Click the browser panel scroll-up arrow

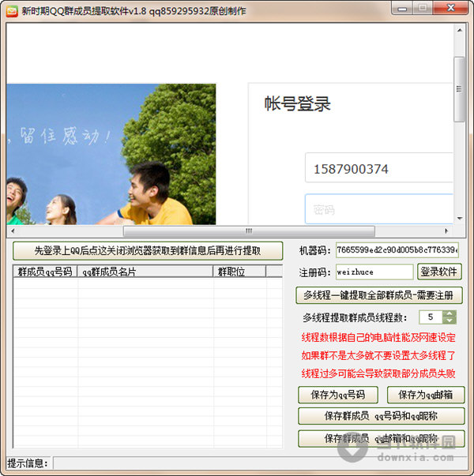tap(460, 29)
